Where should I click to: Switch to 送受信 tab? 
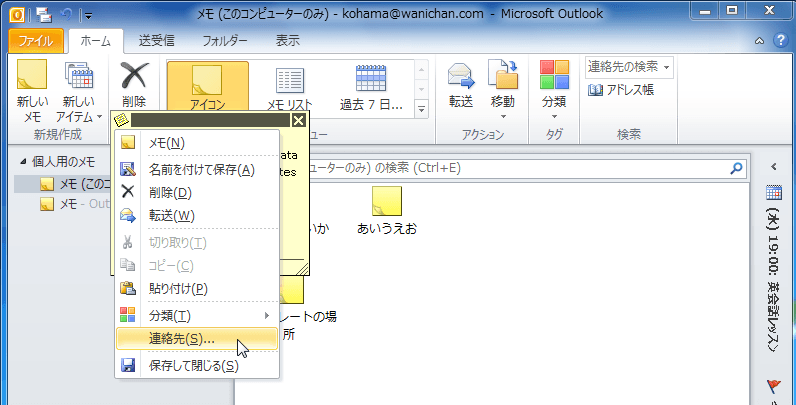click(157, 41)
